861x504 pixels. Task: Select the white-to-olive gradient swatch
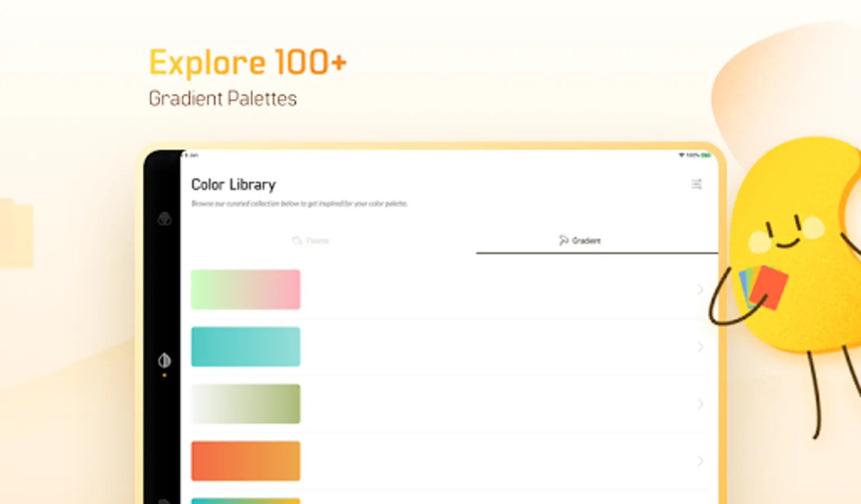tap(246, 404)
